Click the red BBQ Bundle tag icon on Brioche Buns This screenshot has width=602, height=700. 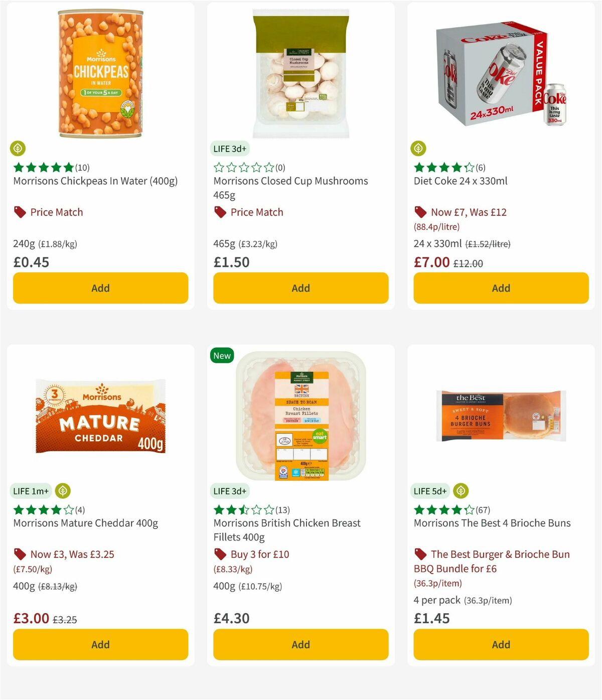tap(421, 554)
